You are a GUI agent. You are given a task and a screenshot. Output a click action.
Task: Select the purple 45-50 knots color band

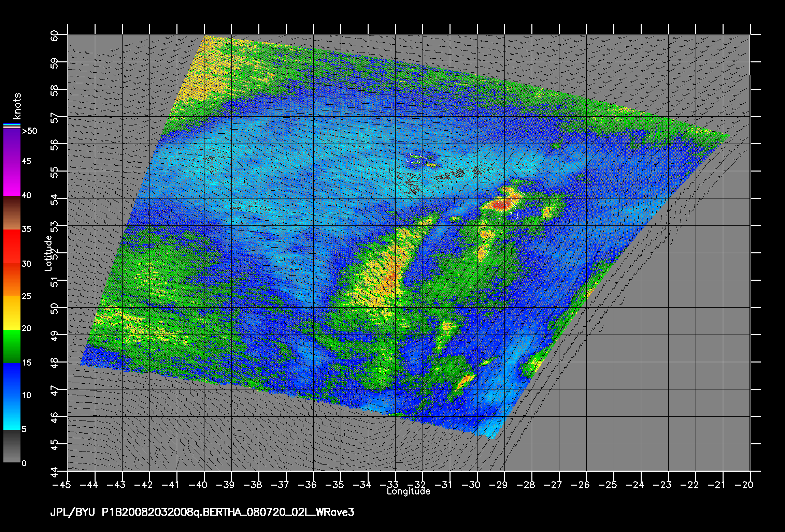(x=12, y=146)
